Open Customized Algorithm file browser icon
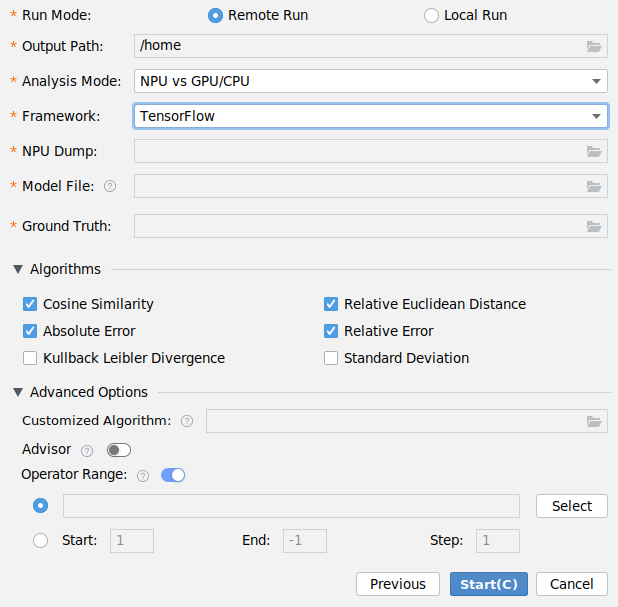618x607 pixels. point(594,421)
